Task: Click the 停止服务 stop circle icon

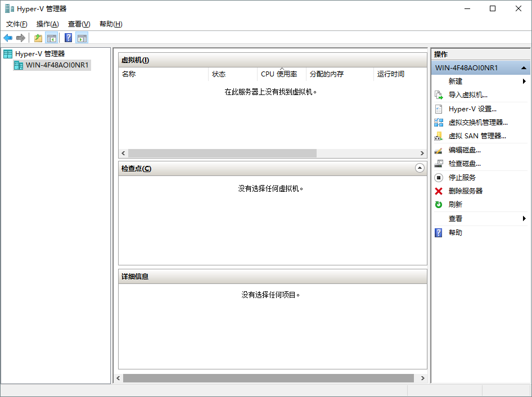Action: [439, 178]
